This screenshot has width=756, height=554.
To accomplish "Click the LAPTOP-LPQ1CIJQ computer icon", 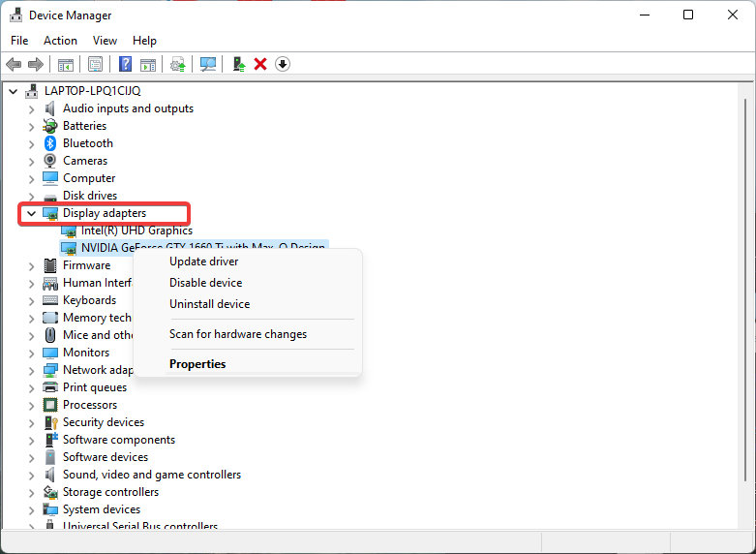I will [32, 91].
